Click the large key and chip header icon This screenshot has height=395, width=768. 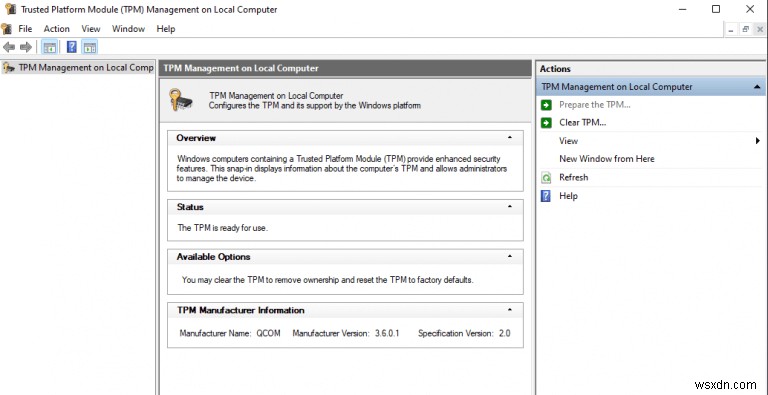(x=181, y=99)
